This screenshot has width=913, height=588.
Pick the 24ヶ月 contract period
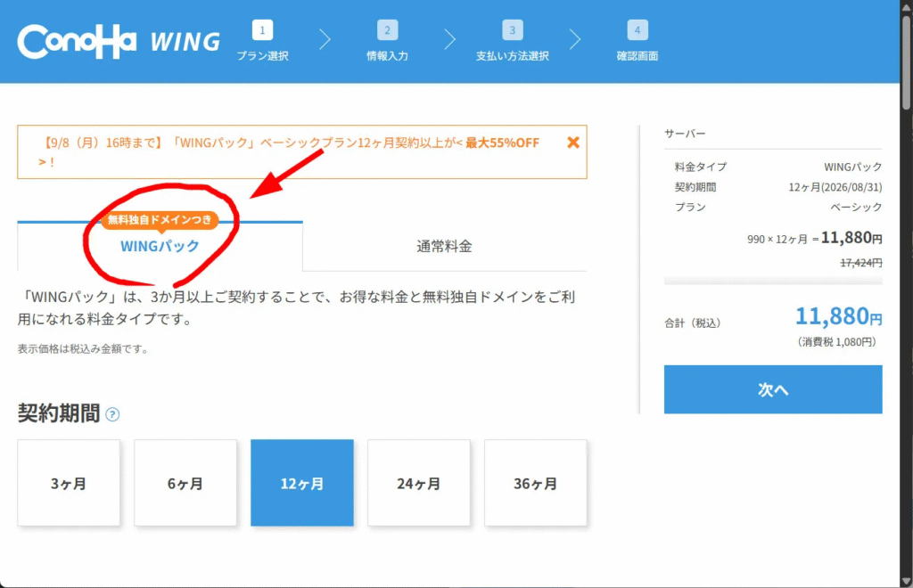(x=419, y=483)
